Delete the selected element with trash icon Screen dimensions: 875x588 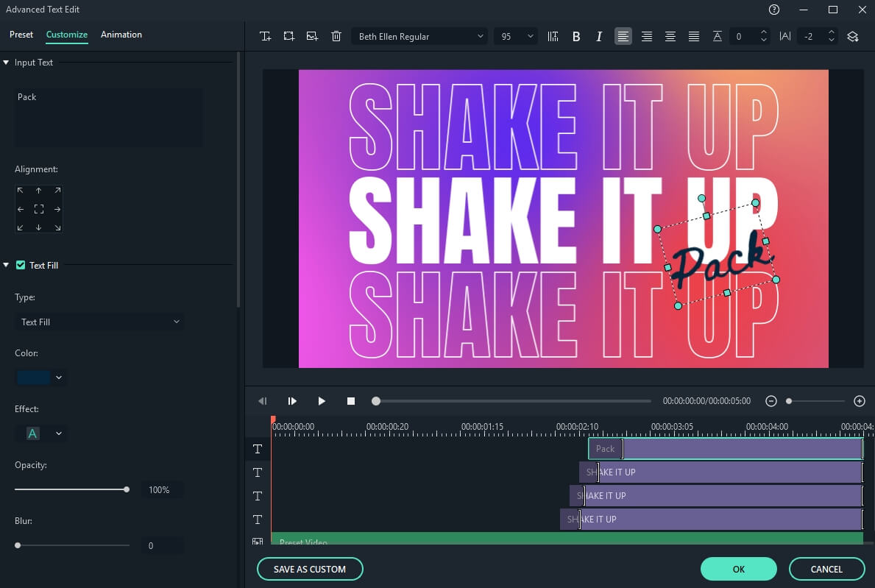click(x=336, y=36)
